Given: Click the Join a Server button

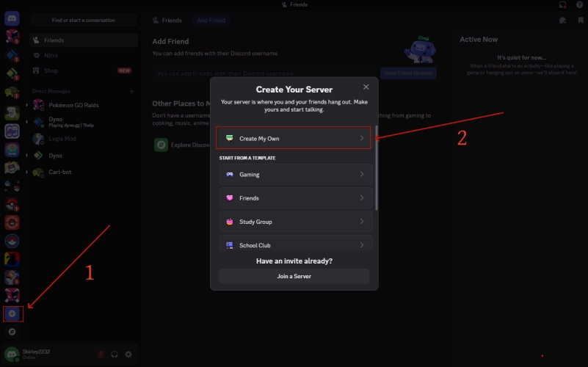Looking at the screenshot, I should pyautogui.click(x=294, y=276).
